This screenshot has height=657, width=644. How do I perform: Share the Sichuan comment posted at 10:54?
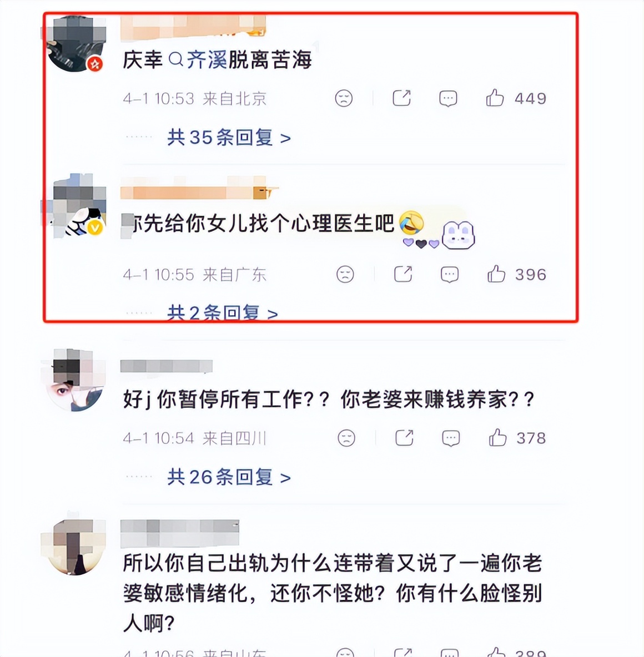coord(405,437)
